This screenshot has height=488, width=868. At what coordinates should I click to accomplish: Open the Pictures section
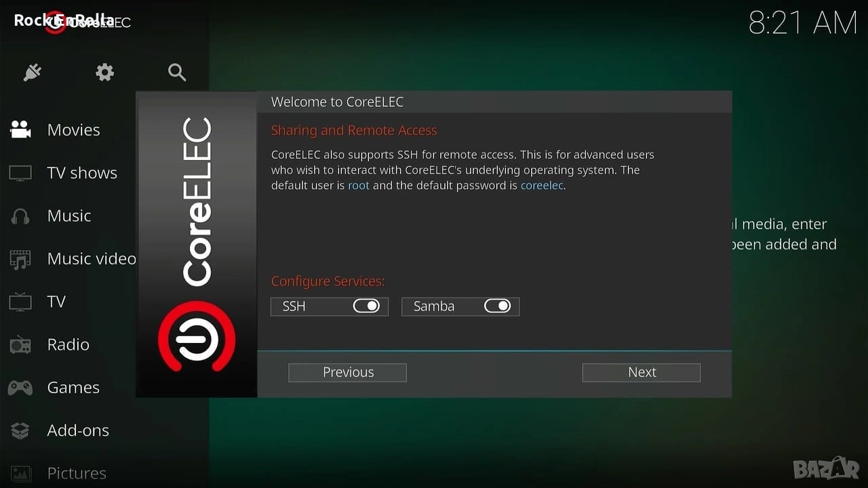pos(77,473)
